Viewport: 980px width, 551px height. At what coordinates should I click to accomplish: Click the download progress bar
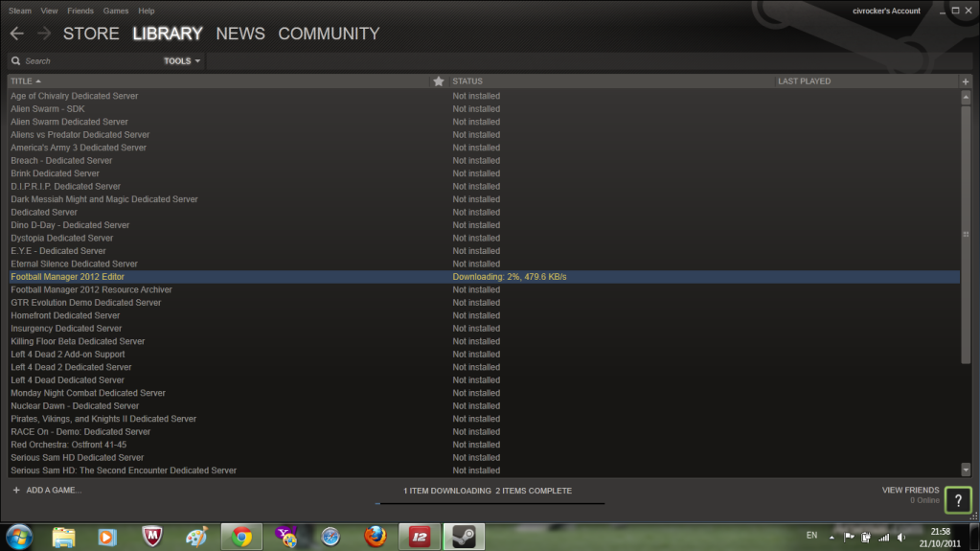click(x=490, y=503)
